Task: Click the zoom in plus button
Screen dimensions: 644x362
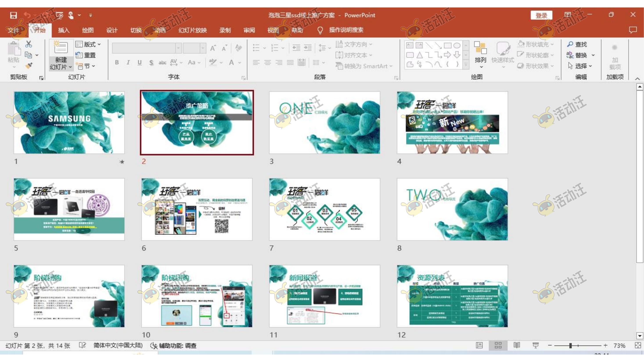Action: pos(605,346)
